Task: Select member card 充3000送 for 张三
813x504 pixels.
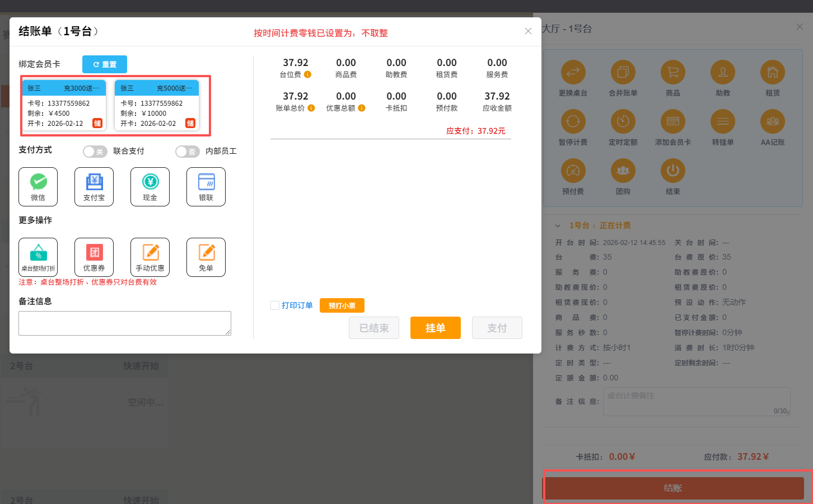Action: [64, 105]
